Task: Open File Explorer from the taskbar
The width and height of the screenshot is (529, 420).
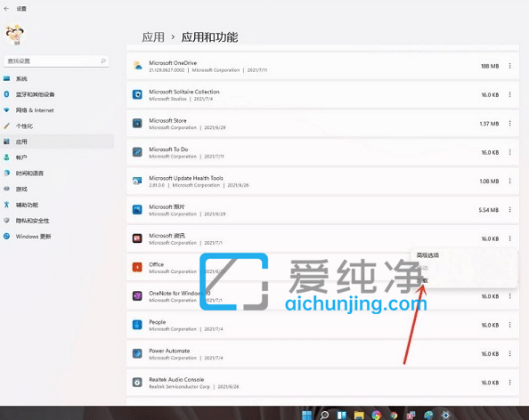Action: click(359, 415)
